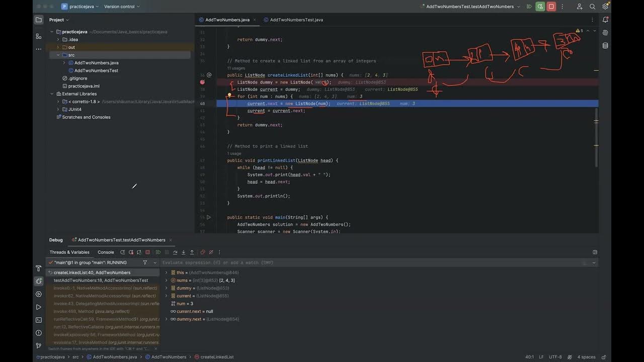
Task: Open the Run tool window icon
Action: pos(39,307)
